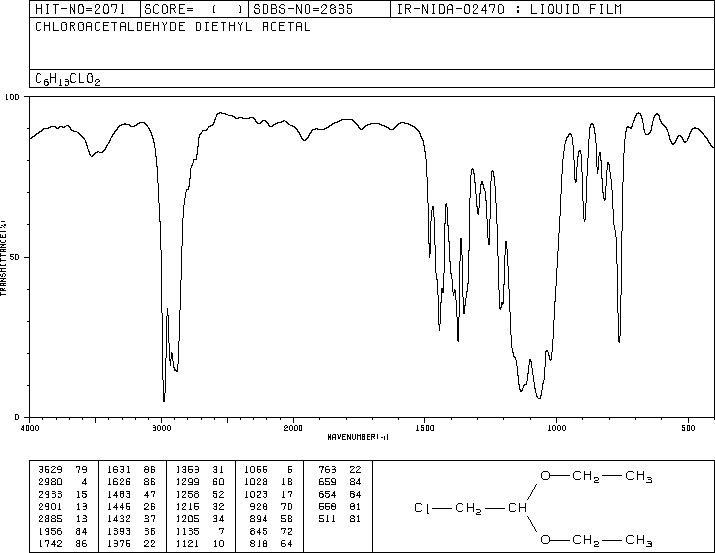Click the 1742 peak table entry
The height and width of the screenshot is (553, 715).
[x=62, y=543]
